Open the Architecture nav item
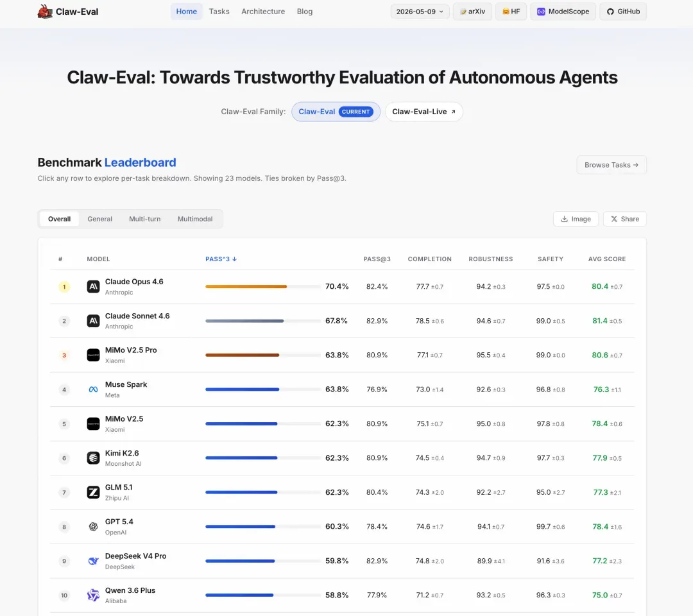The height and width of the screenshot is (616, 693). coord(263,12)
